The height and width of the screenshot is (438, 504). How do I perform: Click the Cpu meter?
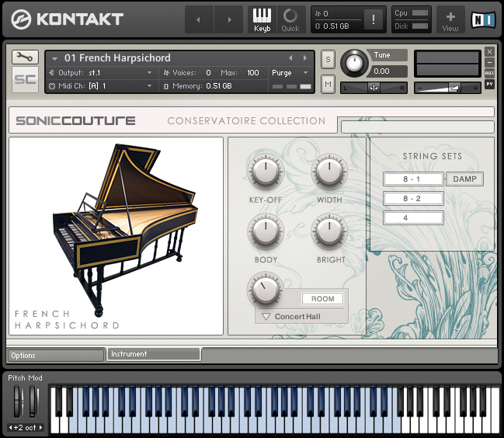[420, 13]
